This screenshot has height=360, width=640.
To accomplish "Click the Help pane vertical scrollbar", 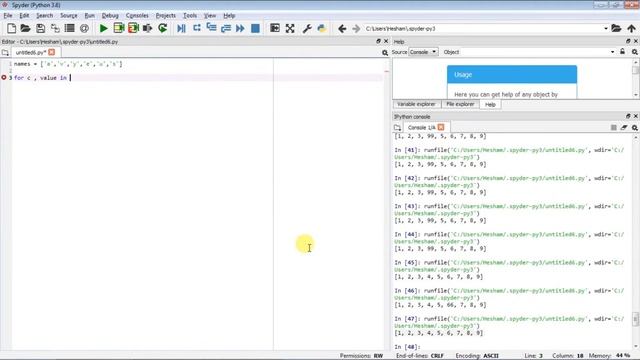I will [636, 78].
